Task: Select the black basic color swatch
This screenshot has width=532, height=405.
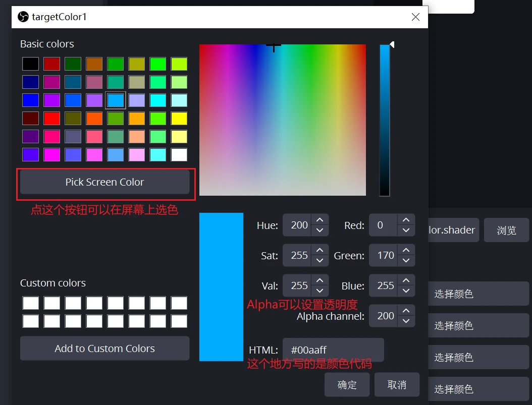Action: (30, 64)
